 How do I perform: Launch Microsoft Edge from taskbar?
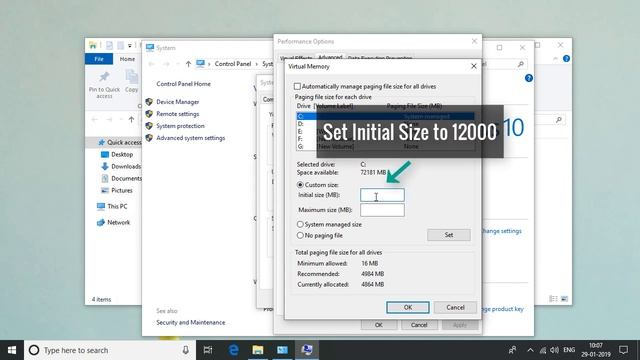click(233, 350)
